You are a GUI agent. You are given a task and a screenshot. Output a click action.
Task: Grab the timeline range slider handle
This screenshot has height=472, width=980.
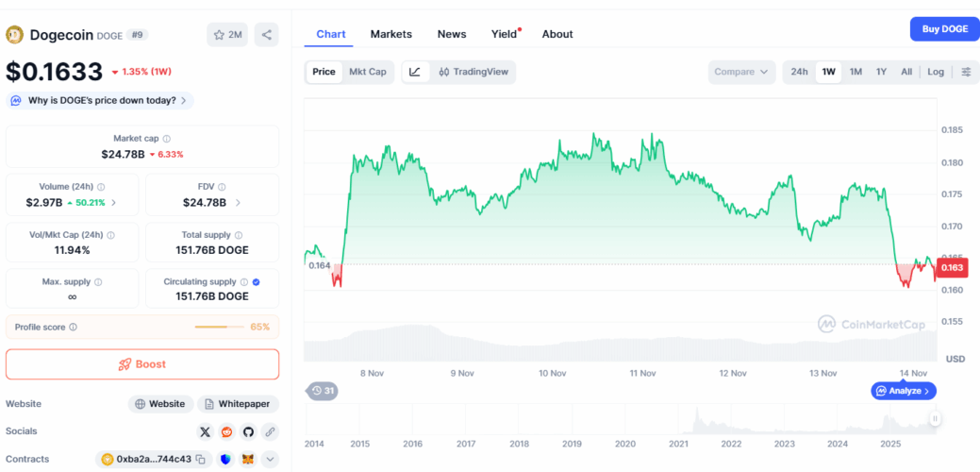(x=935, y=418)
